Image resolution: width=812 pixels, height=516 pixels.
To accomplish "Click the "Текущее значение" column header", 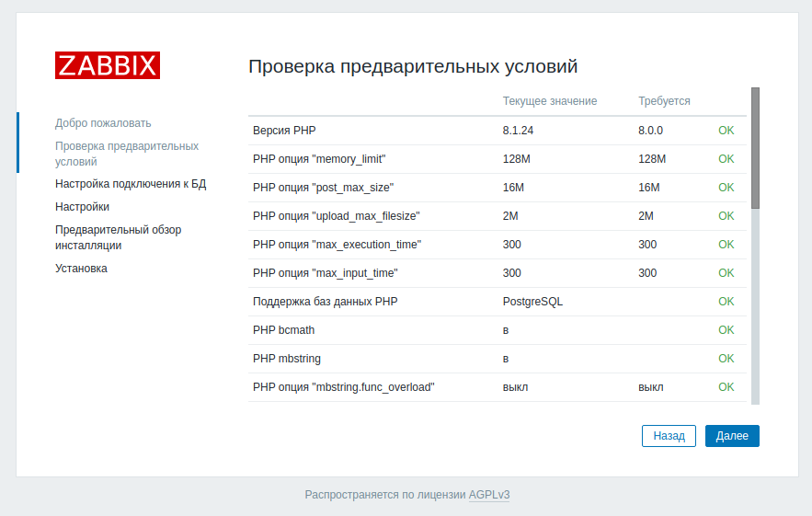I will click(549, 101).
